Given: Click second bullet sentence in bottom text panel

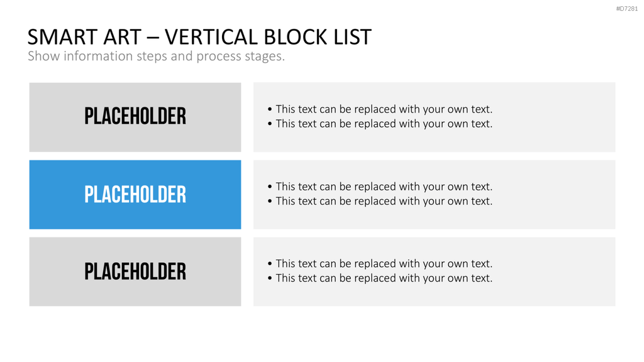Looking at the screenshot, I should [384, 278].
